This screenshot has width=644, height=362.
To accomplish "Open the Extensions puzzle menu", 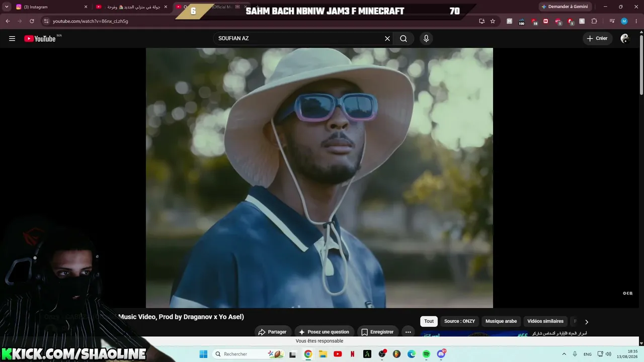I will (594, 21).
